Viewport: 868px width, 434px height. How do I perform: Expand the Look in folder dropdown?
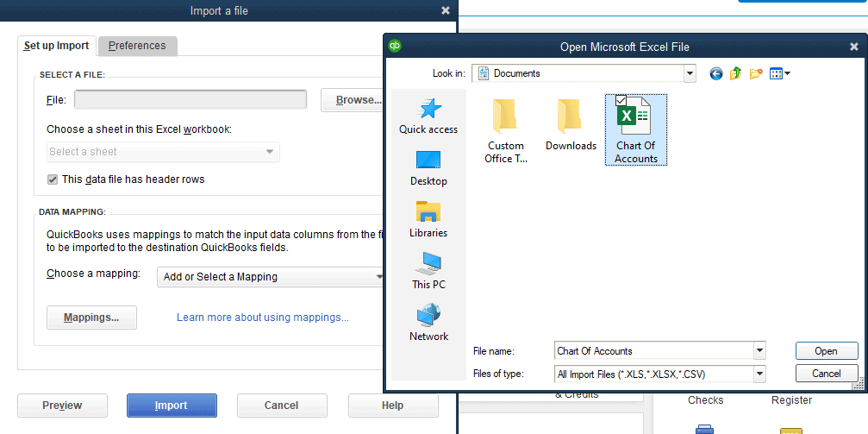pos(690,73)
